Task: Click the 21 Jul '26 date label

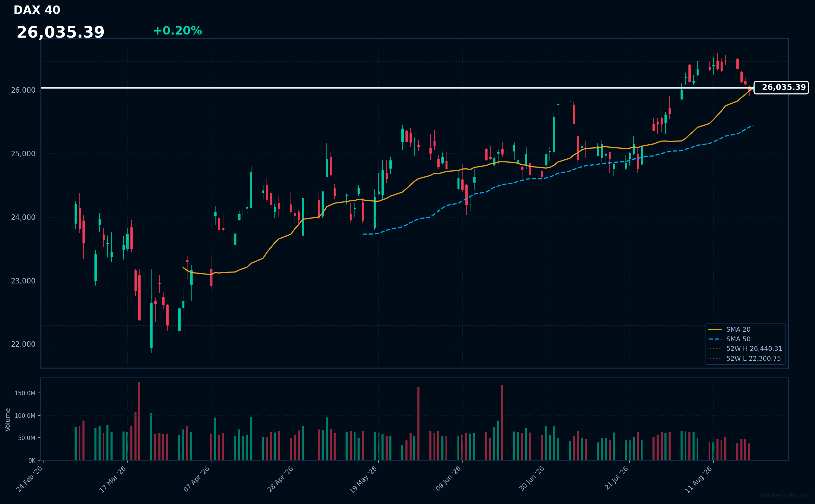Action: (x=616, y=478)
